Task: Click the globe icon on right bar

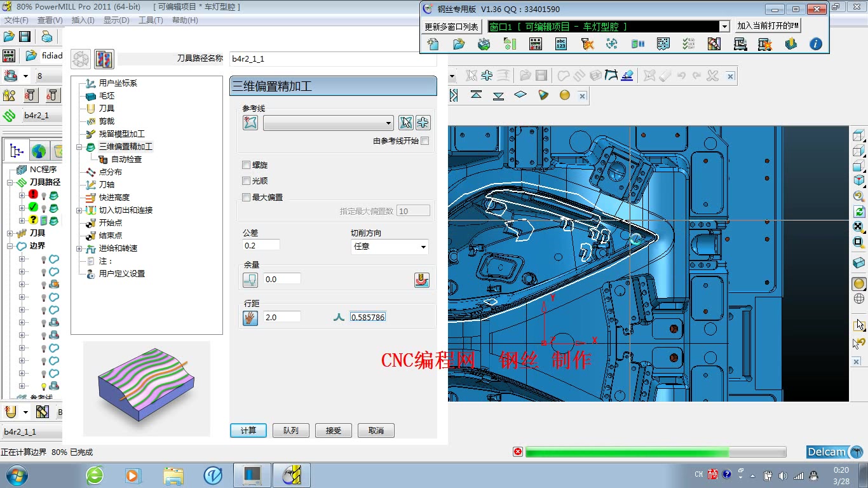Action: point(858,299)
